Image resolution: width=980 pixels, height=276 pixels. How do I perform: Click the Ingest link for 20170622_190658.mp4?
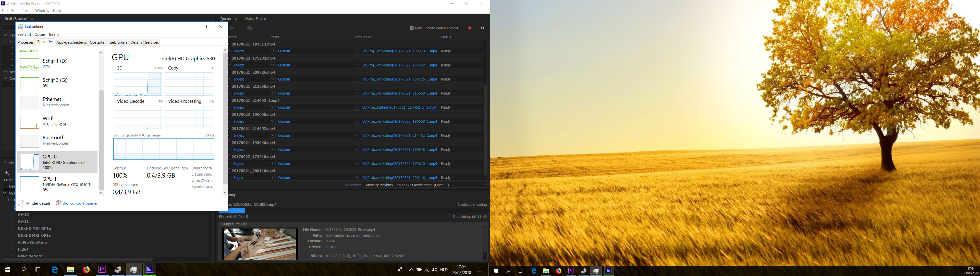click(x=239, y=122)
